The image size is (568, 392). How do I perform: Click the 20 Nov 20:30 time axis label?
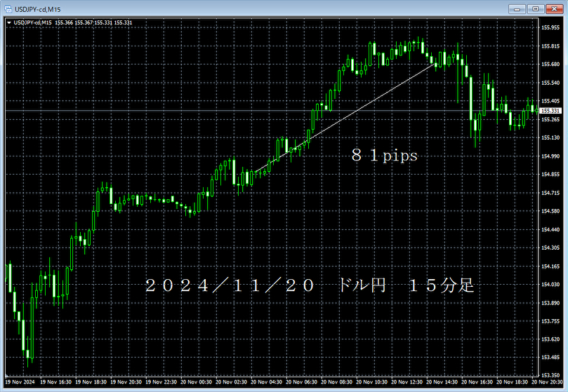(x=548, y=382)
